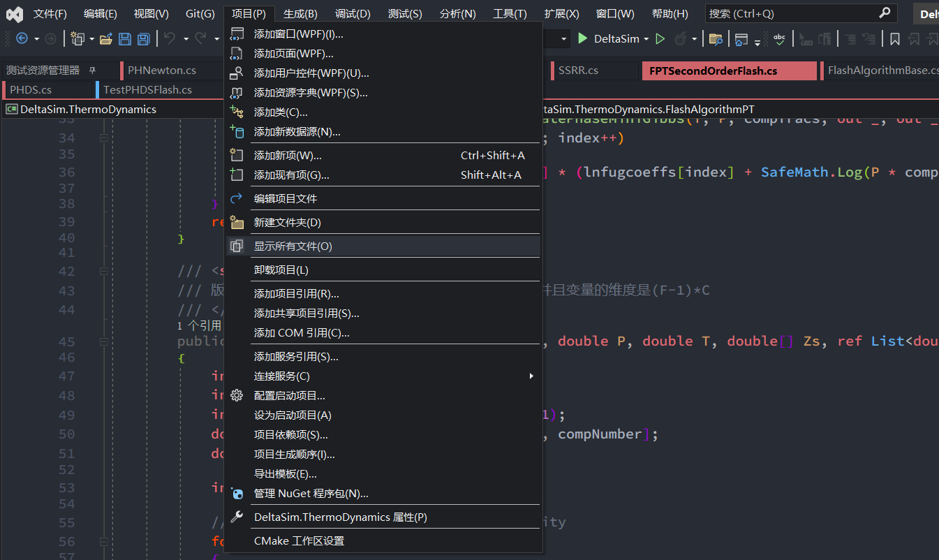Click the FlashAlgorithmPT class navigation box
The height and width of the screenshot is (560, 939).
coord(740,109)
